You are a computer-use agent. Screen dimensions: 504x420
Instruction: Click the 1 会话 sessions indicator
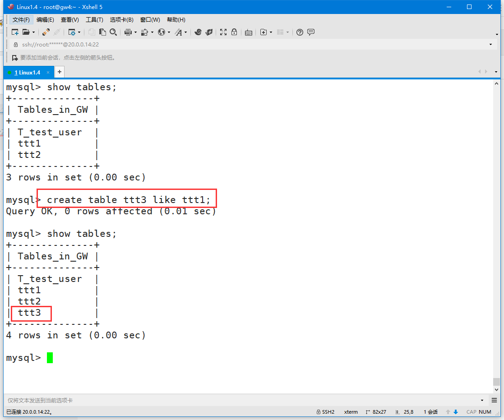pyautogui.click(x=430, y=412)
